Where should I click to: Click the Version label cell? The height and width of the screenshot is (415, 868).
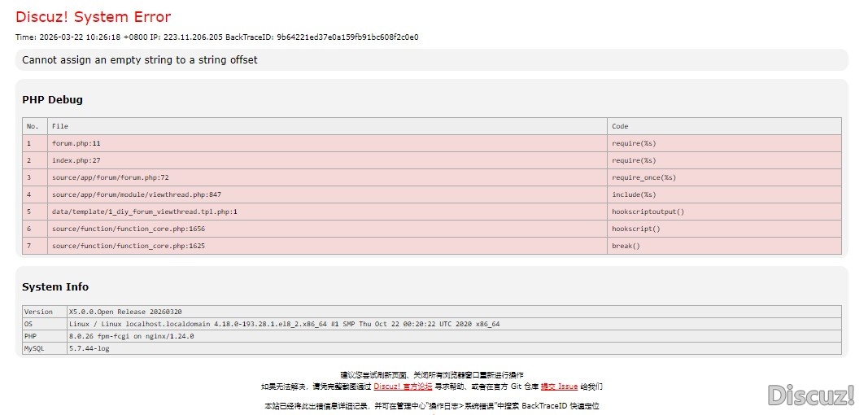click(x=44, y=312)
